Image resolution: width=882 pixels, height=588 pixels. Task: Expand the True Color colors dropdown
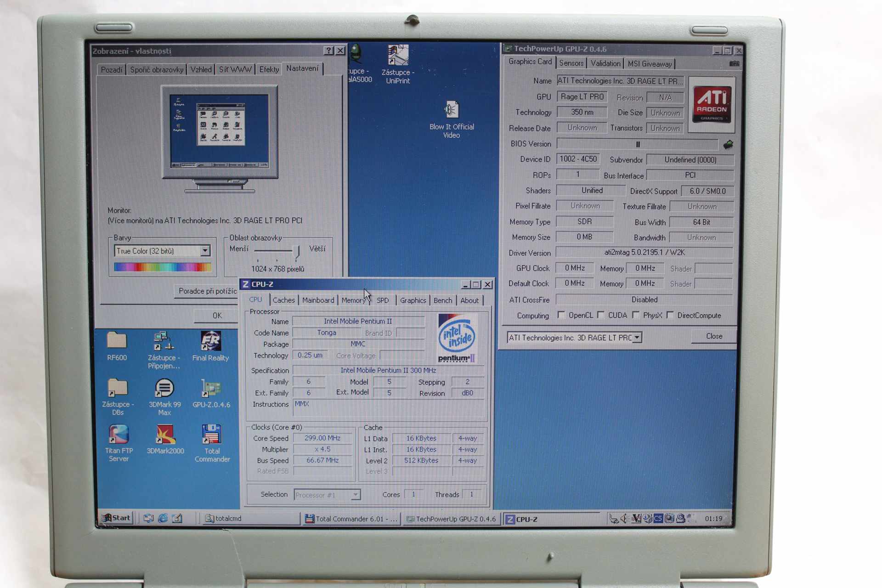205,251
